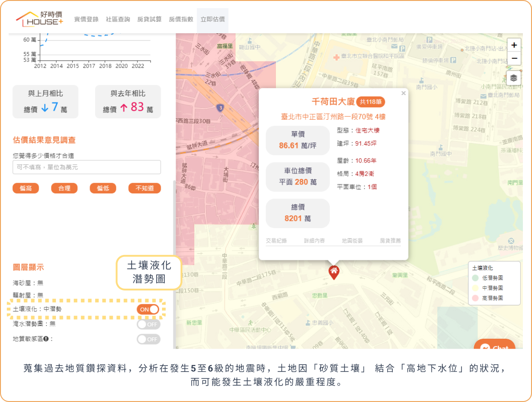Turn off the 土壤液化 layer toggle

148,309
